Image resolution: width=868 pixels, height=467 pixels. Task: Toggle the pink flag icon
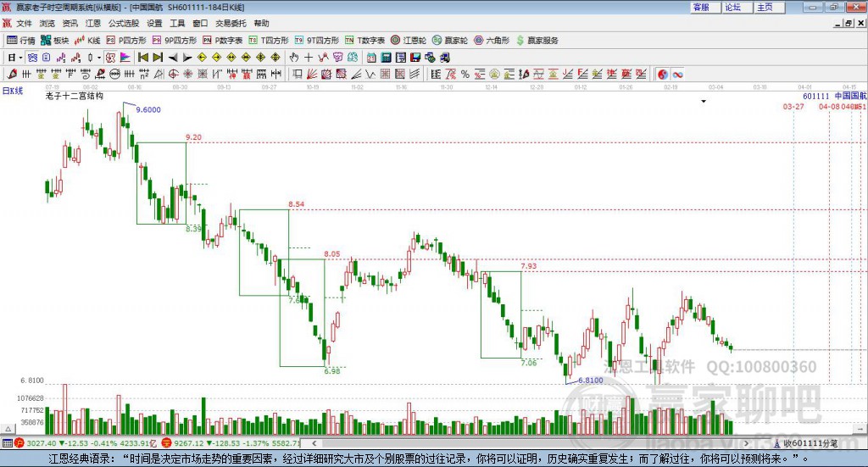[125, 58]
